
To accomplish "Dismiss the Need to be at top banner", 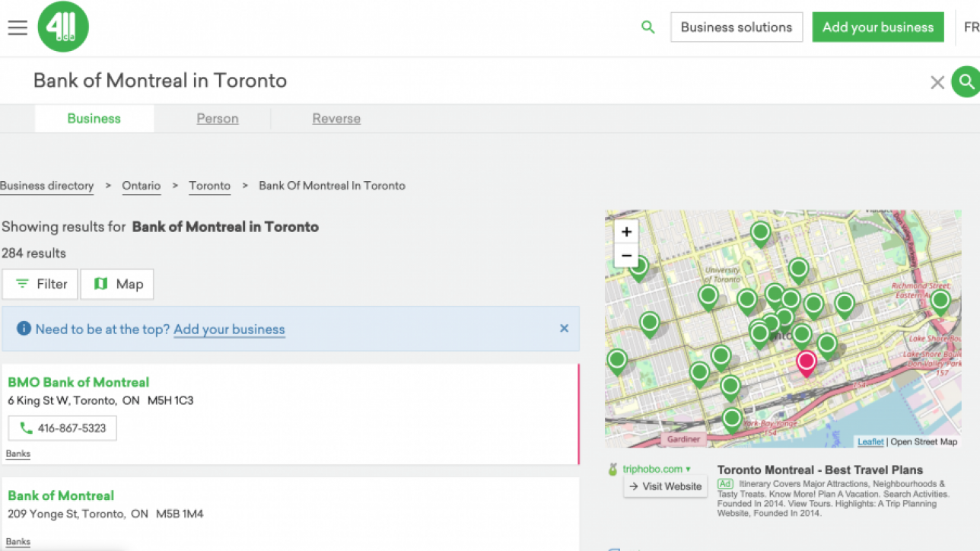I will (x=564, y=329).
